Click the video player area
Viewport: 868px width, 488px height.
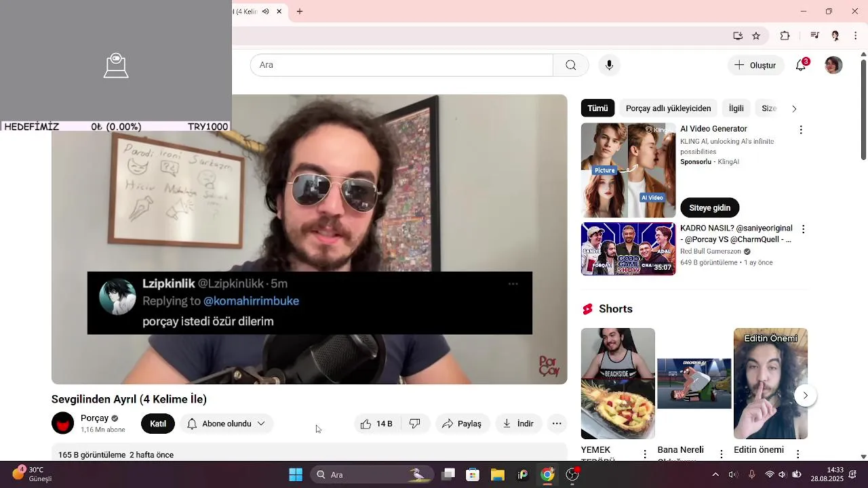309,239
